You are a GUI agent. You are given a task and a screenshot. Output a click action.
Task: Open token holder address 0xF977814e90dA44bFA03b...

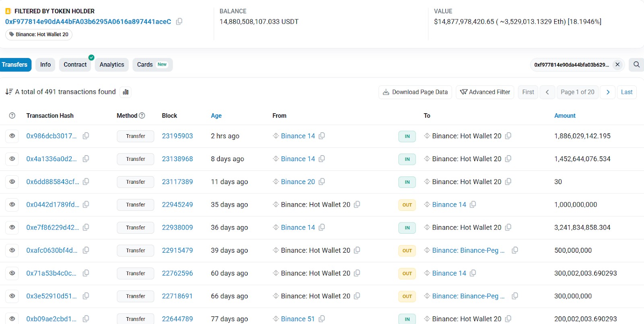tap(88, 22)
